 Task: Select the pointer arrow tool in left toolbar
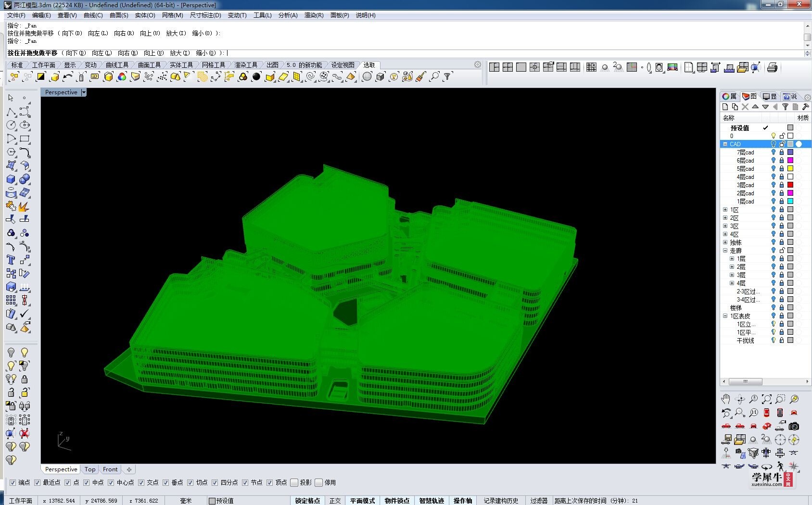coord(11,98)
